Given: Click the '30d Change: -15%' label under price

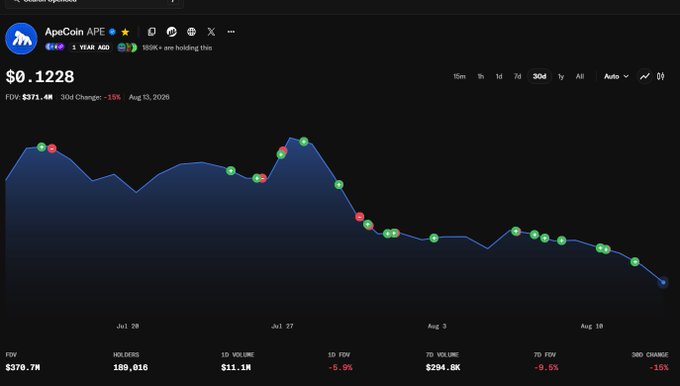Looking at the screenshot, I should (91, 97).
